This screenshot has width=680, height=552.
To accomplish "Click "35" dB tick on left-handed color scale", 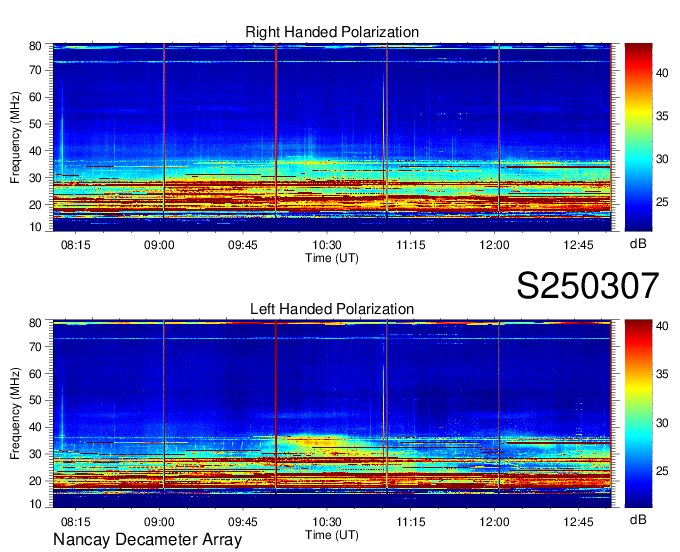I will click(662, 374).
